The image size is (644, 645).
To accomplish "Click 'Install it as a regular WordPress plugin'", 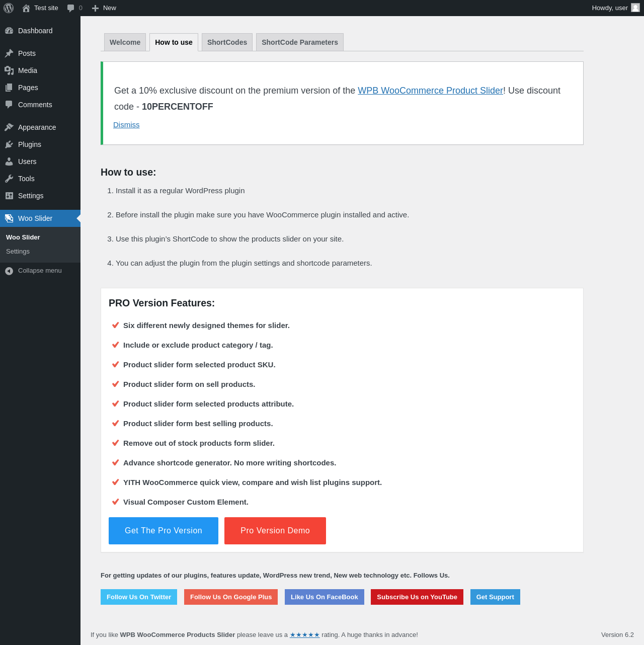I will [180, 191].
